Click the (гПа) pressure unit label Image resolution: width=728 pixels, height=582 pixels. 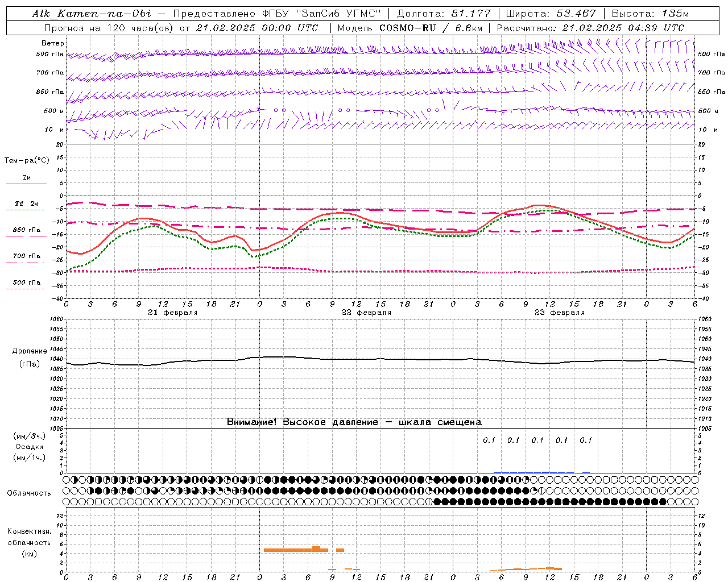pos(30,364)
